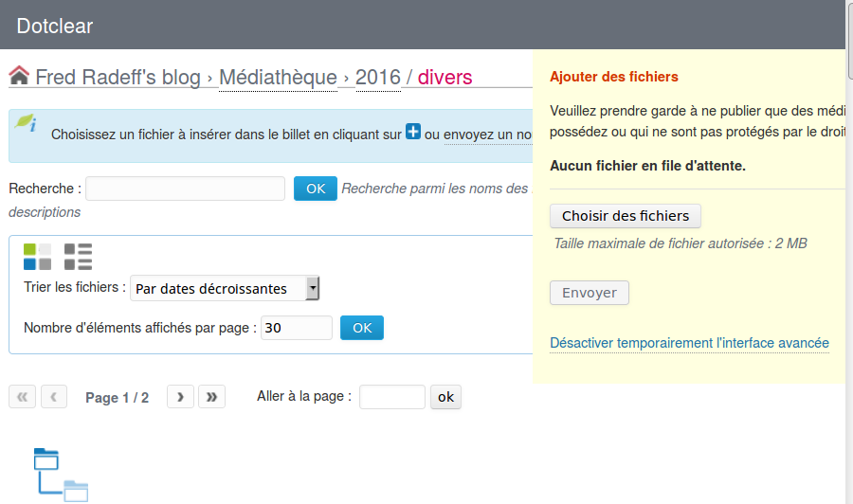Image resolution: width=853 pixels, height=504 pixels.
Task: Jump to the last page
Action: 211,396
